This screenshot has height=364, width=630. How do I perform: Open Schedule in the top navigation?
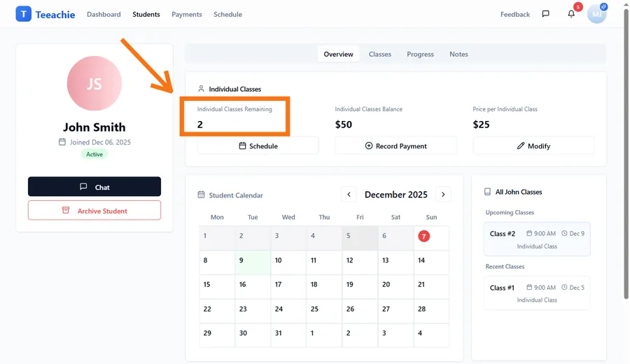pyautogui.click(x=227, y=14)
